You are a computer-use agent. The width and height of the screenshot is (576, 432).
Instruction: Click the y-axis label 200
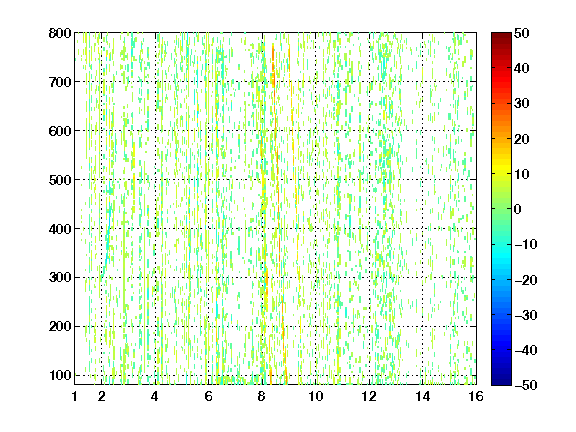(x=60, y=326)
